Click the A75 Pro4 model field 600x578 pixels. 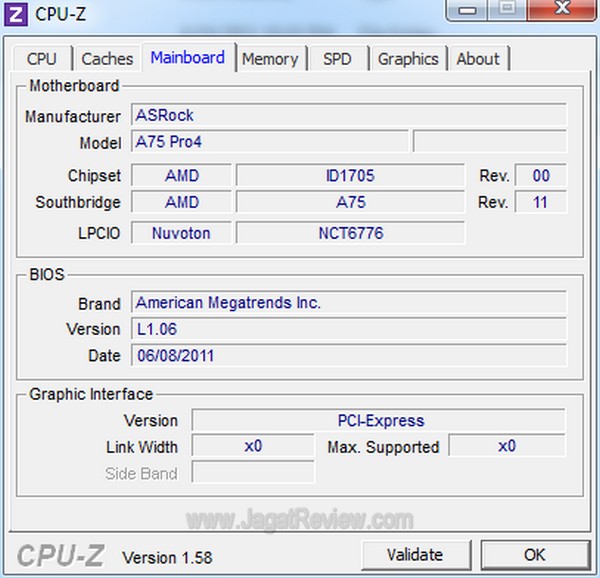click(270, 141)
